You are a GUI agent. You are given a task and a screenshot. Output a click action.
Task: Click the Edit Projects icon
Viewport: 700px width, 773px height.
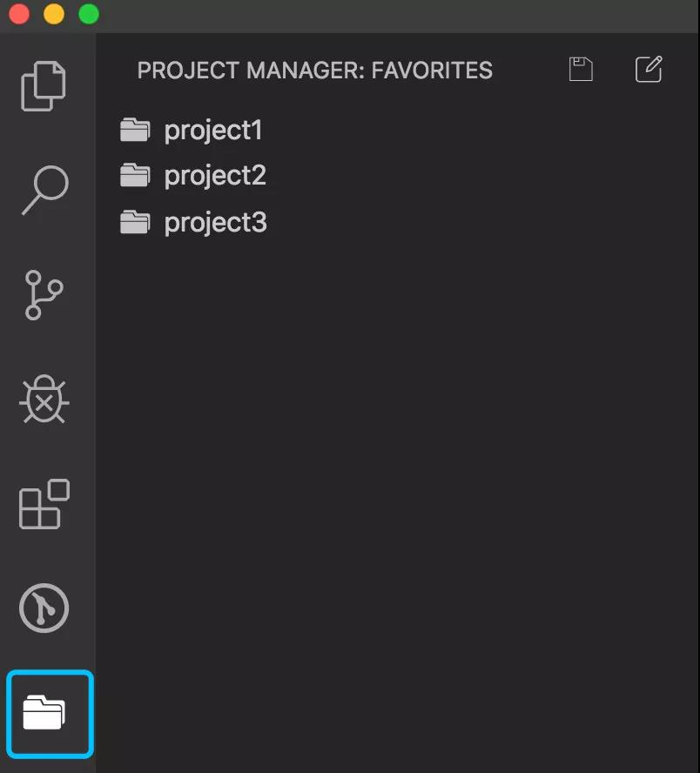pos(649,69)
